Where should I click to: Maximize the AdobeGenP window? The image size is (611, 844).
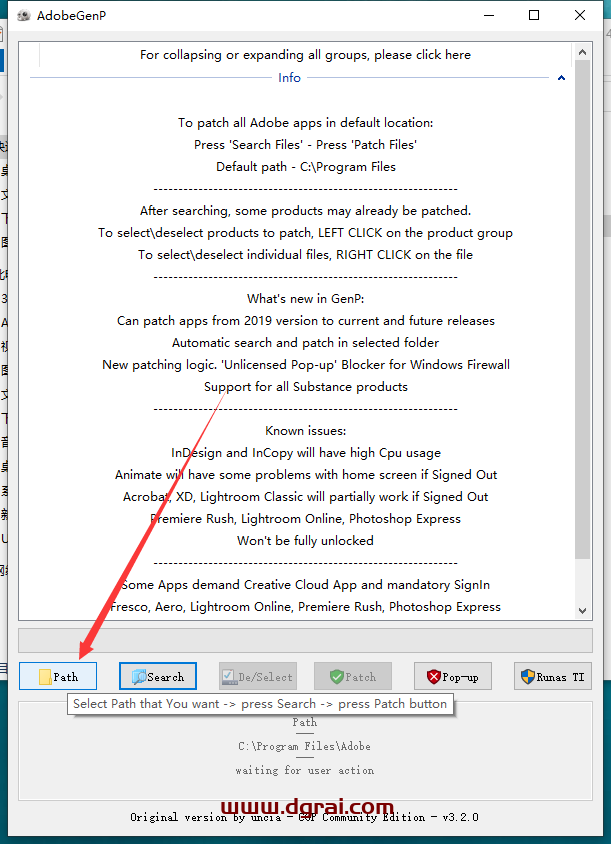click(x=534, y=15)
